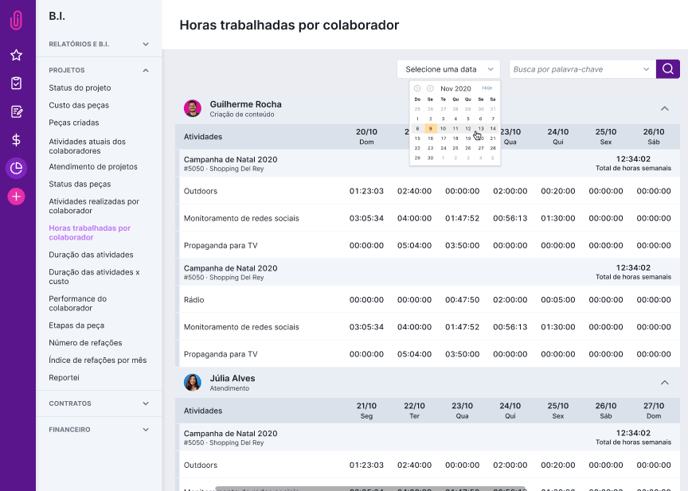Open Atendimento de projetos report
The height and width of the screenshot is (491, 688).
pos(93,167)
